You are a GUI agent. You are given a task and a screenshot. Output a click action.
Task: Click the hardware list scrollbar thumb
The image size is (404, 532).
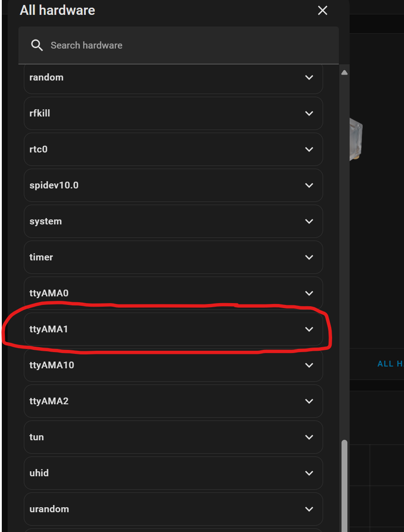coord(344,486)
